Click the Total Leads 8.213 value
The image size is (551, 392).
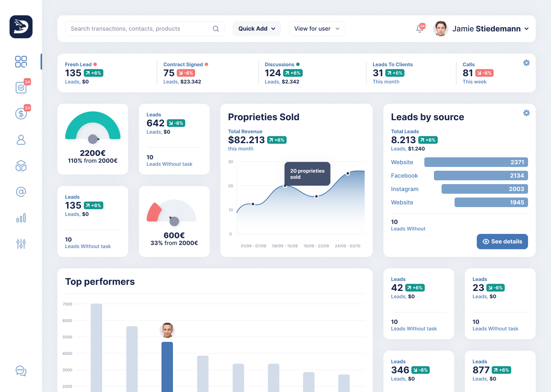pos(403,140)
